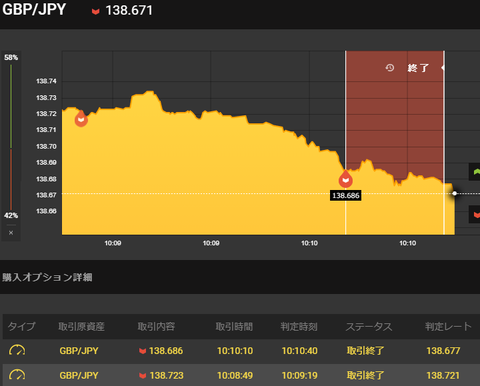Click the green portion of the sentiment bar
The height and width of the screenshot is (386, 480).
(x=11, y=106)
